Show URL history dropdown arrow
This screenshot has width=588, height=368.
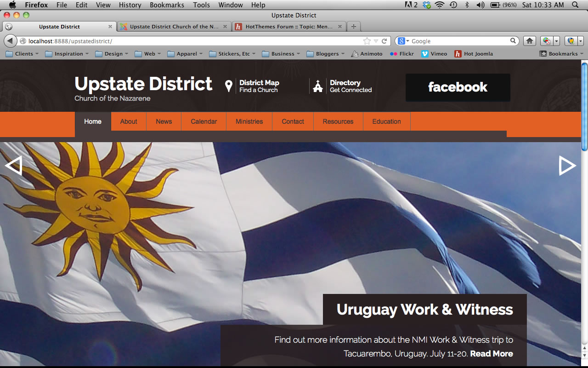pos(376,41)
